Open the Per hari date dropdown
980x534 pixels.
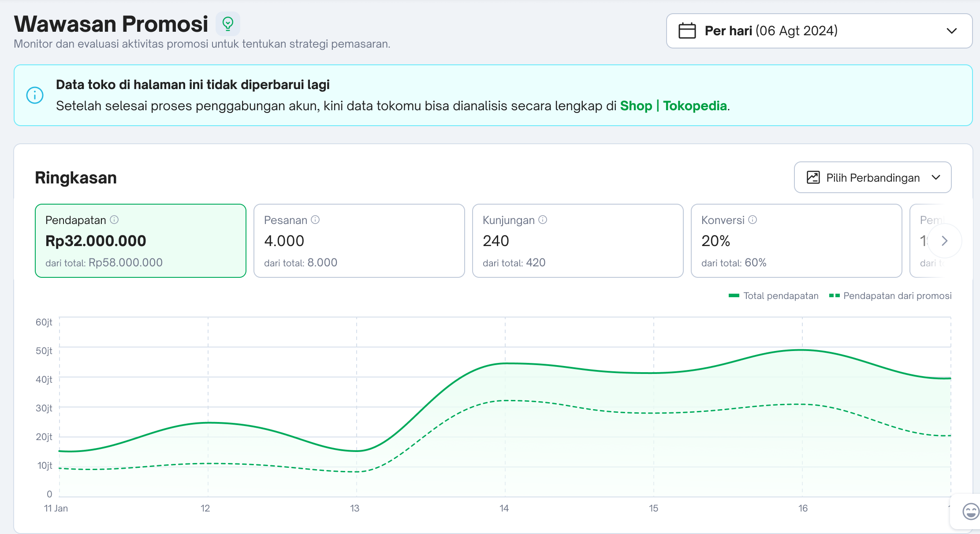tap(819, 31)
